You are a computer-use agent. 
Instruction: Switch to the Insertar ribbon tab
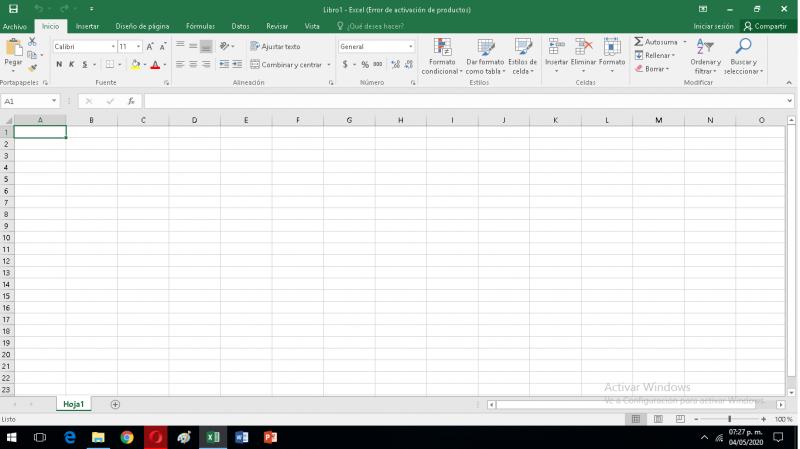(87, 26)
